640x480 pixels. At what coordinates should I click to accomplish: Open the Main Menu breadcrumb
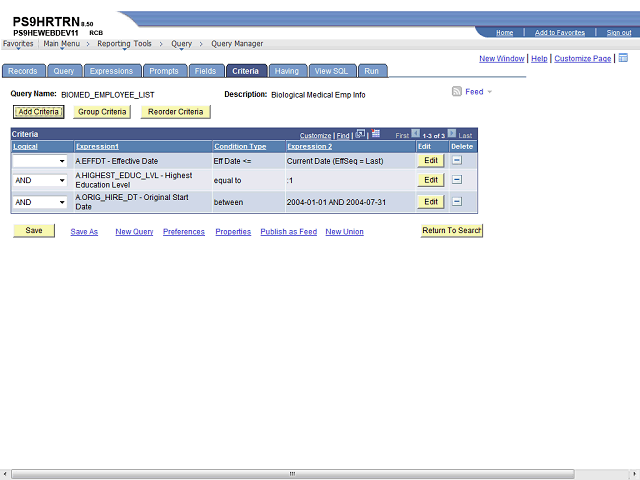coord(62,44)
